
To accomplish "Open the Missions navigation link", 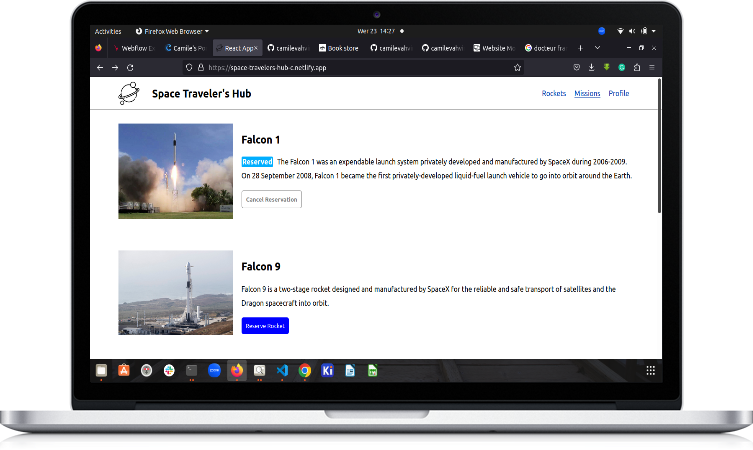I will (587, 93).
